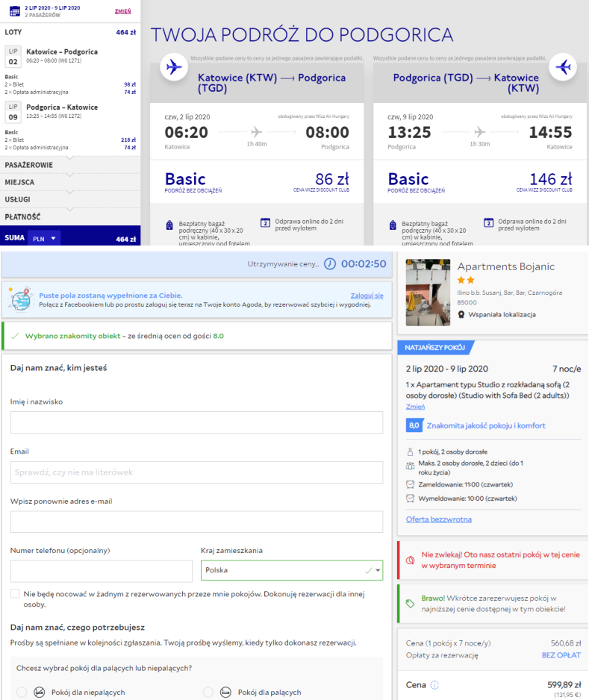
Task: Select the smoking room radio button
Action: 208,692
